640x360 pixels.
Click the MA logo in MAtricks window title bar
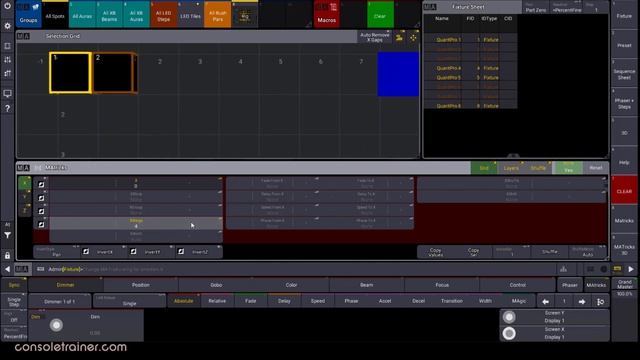pos(23,168)
